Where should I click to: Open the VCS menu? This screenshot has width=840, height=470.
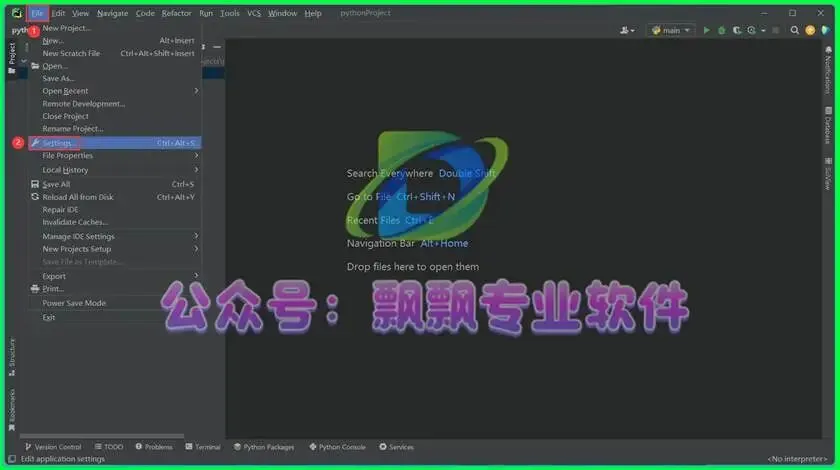tap(254, 13)
